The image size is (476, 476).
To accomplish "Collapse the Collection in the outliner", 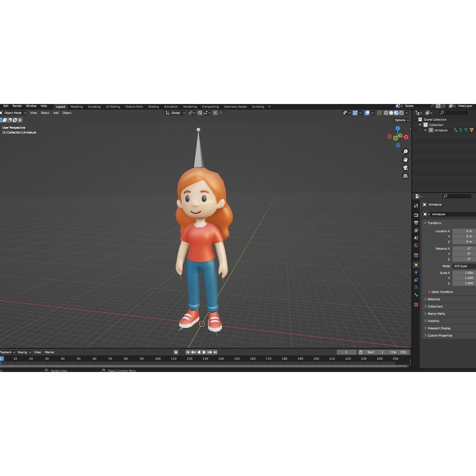I will (x=420, y=125).
